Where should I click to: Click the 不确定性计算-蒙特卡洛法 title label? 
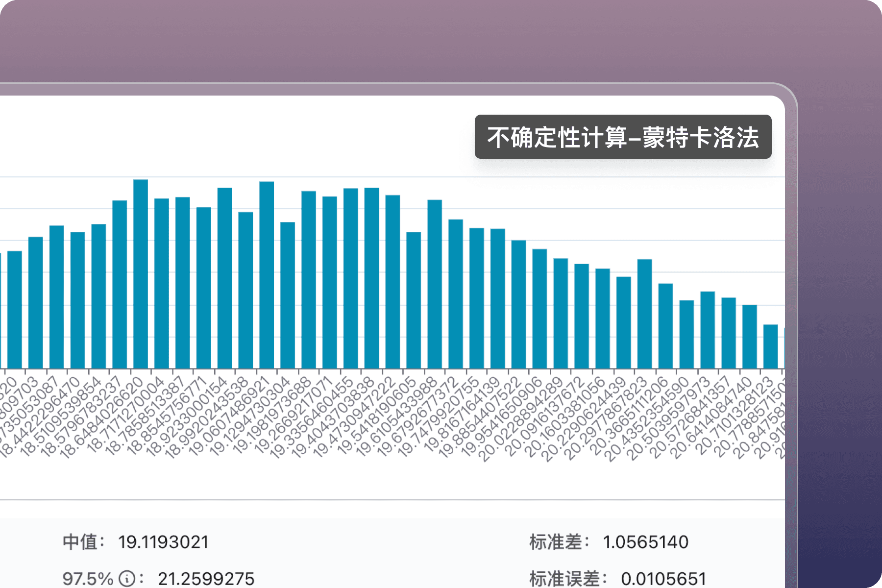click(x=623, y=137)
